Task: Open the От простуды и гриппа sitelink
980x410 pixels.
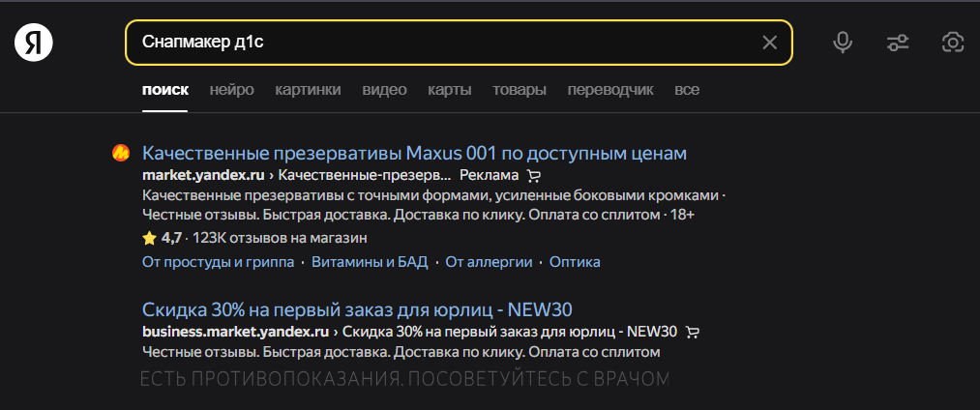Action: 218,262
